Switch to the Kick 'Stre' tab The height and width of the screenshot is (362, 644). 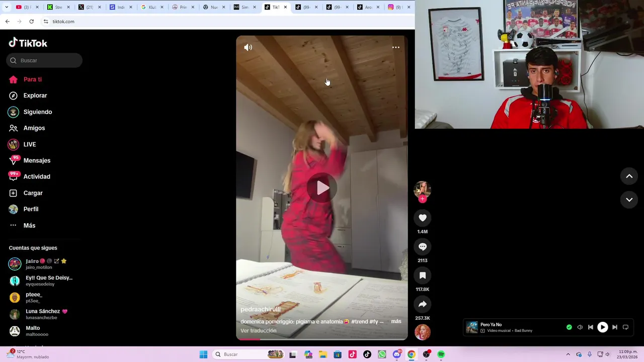coord(58,7)
